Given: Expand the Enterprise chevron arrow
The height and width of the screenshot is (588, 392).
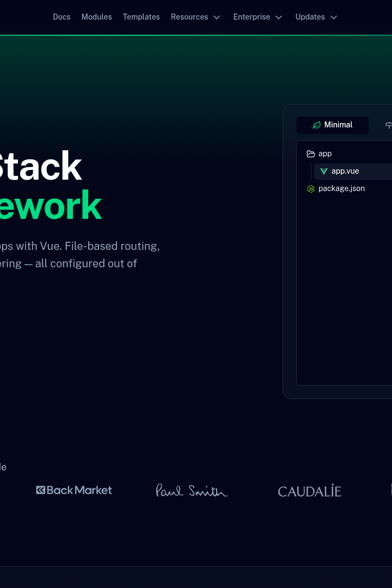Looking at the screenshot, I should point(279,17).
